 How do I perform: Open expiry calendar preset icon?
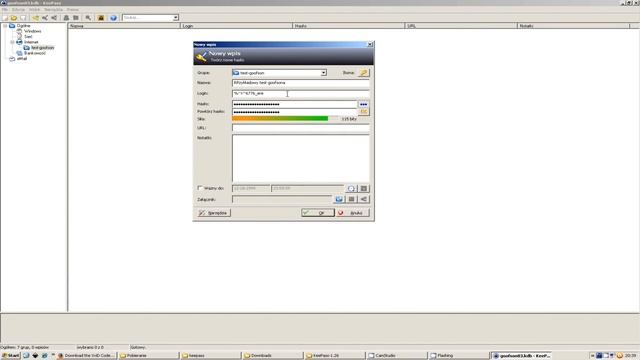[364, 189]
